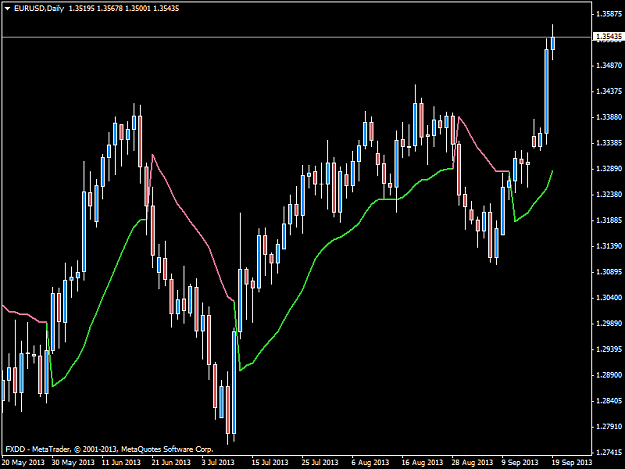Click the 20 May 2013 date label

point(23,463)
